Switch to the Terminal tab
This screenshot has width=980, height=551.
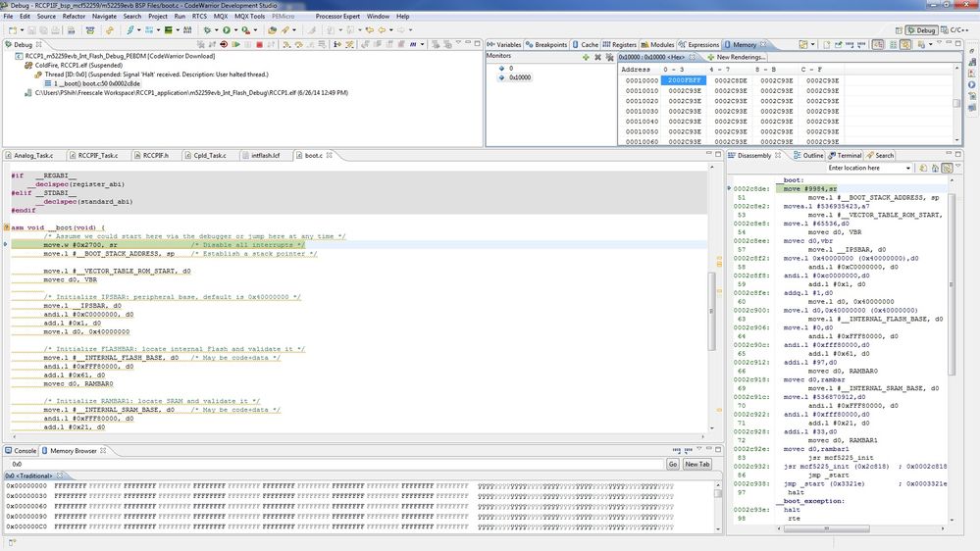click(845, 155)
